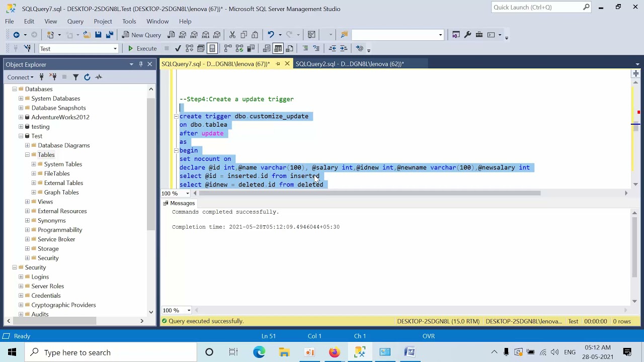Collapse the Tables folder node
Screen dimensions: 644x362
(x=27, y=155)
